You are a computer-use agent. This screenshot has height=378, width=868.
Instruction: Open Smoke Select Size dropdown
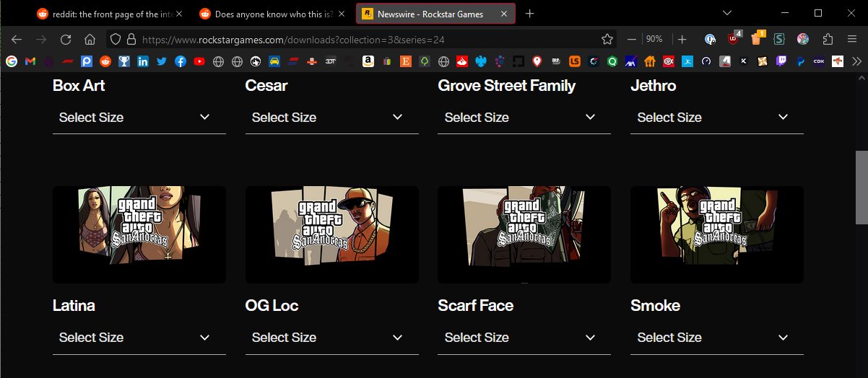[717, 338]
